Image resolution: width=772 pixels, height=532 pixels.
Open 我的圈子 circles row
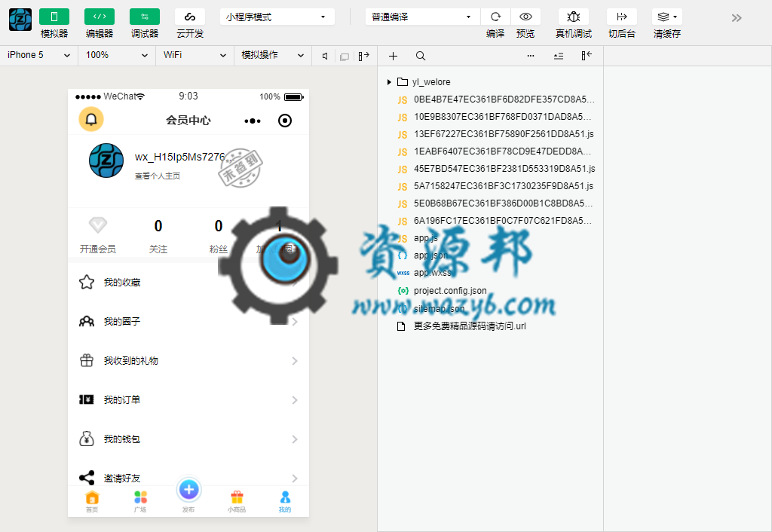(x=188, y=322)
